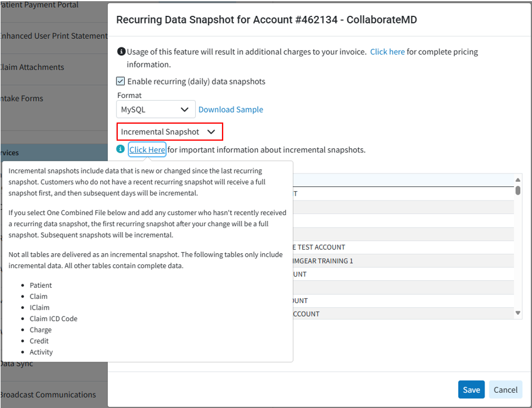Open the pricing information Click here link
This screenshot has height=408, width=532.
coord(387,52)
